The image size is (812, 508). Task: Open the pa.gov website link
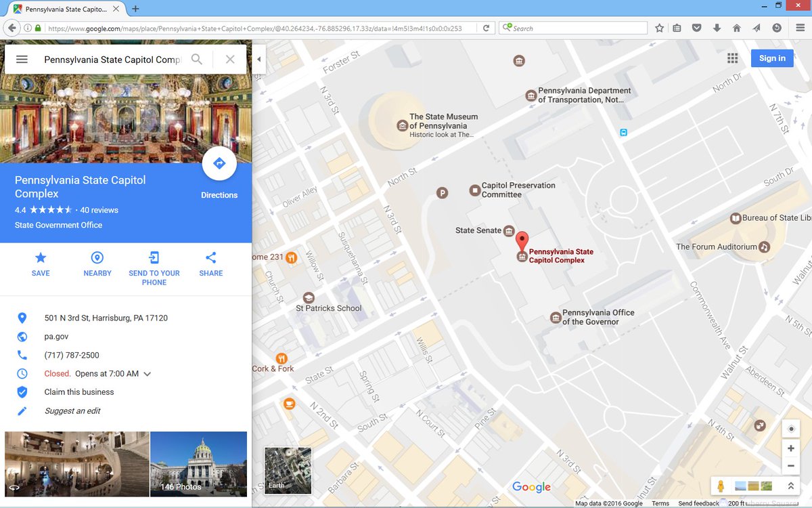coord(57,337)
